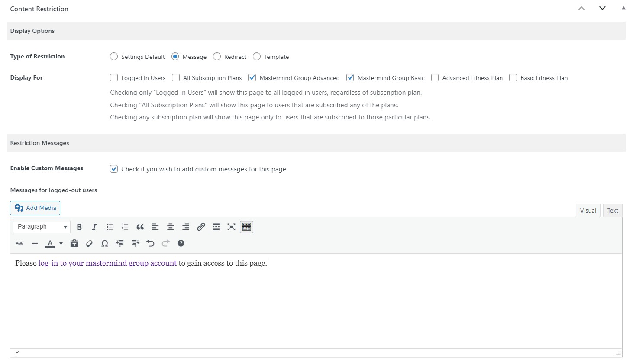Toggle the toolbar kitchen sink
The image size is (633, 364).
pos(247,227)
